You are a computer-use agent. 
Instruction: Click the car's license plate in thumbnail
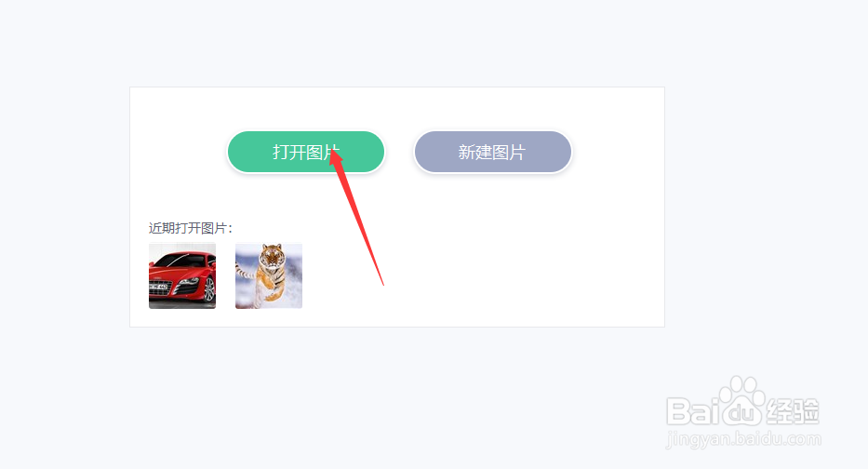tap(159, 287)
